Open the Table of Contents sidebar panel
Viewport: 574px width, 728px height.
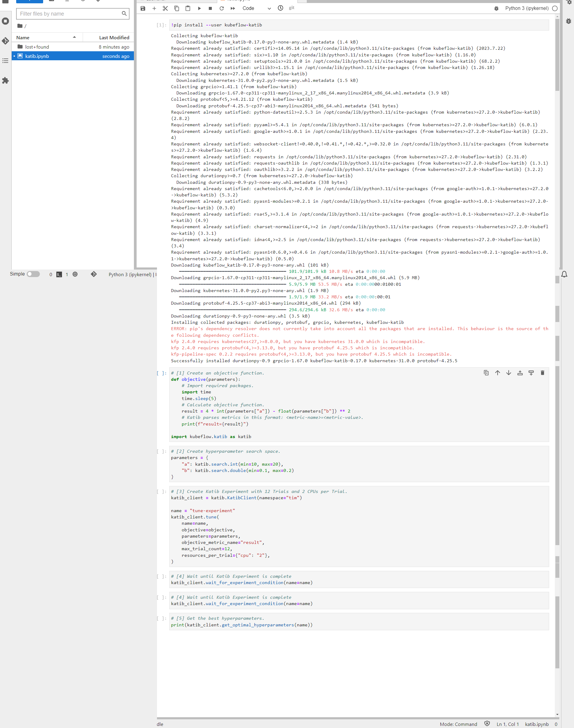pos(5,61)
